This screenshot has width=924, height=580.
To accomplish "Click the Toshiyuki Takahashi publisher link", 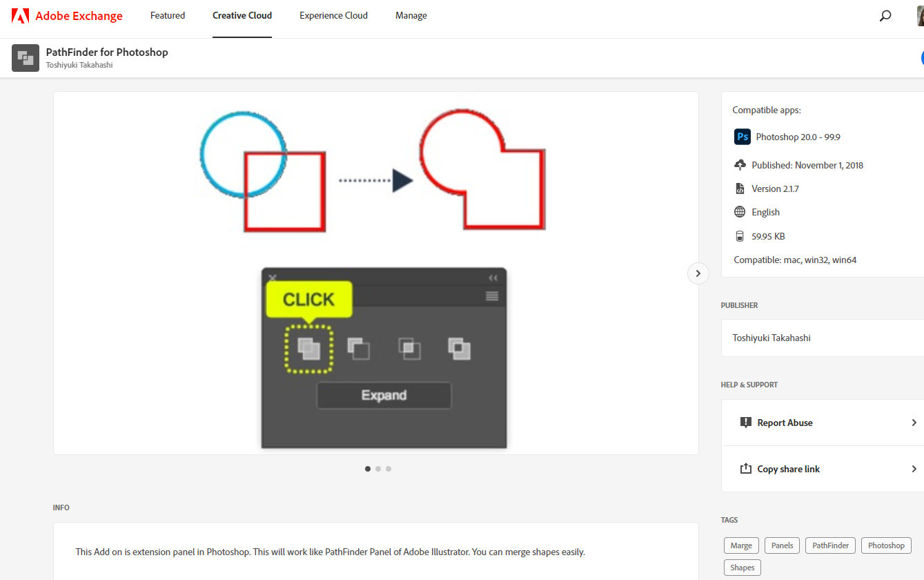I will coord(771,338).
